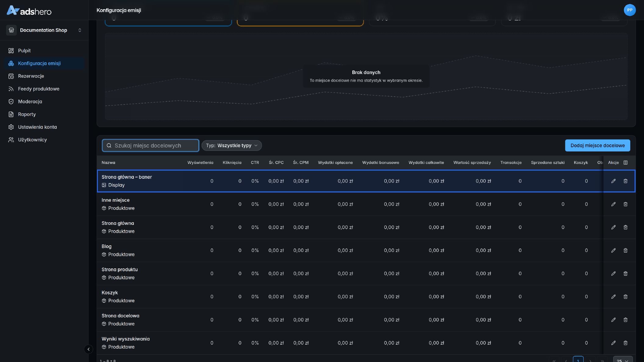Focus the Szukaj miejsc docelowych search field
644x362 pixels.
pyautogui.click(x=151, y=146)
